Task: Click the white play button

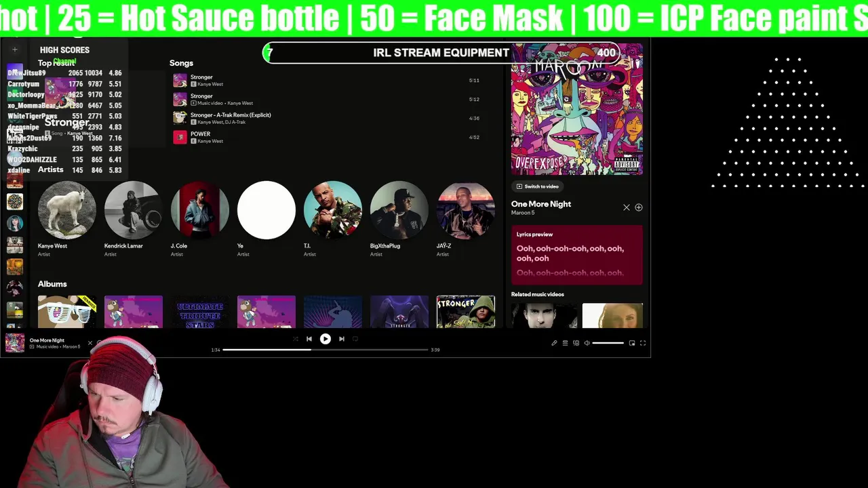Action: 325,339
